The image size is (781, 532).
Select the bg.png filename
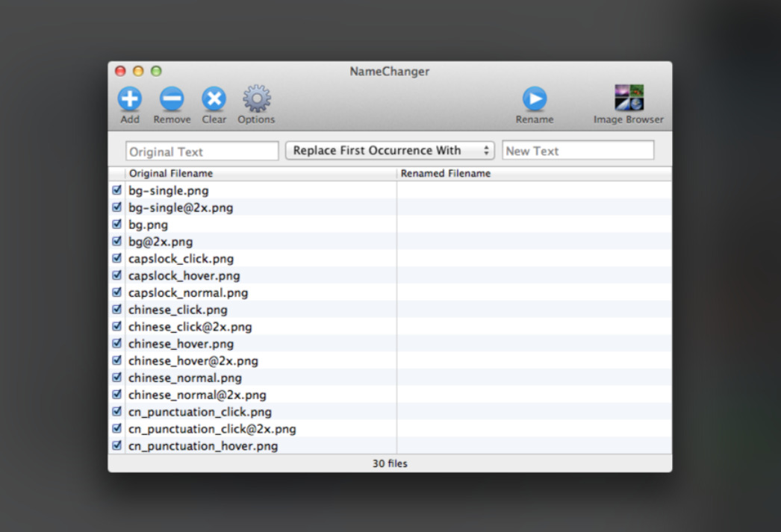pyautogui.click(x=148, y=225)
